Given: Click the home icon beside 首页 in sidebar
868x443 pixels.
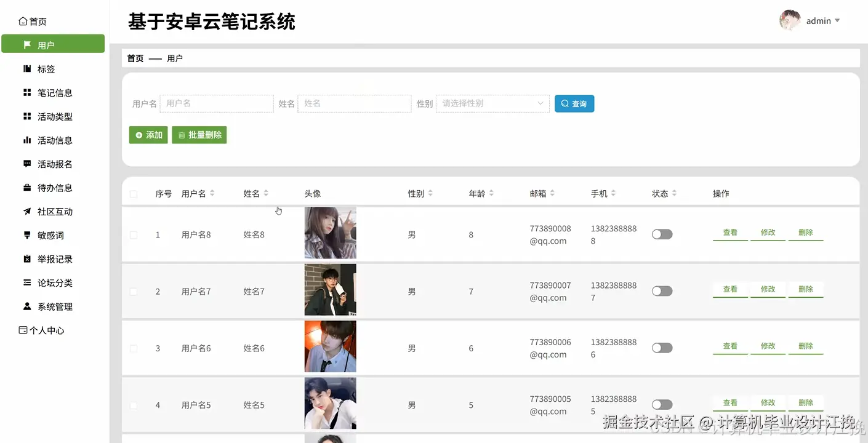Looking at the screenshot, I should (23, 22).
